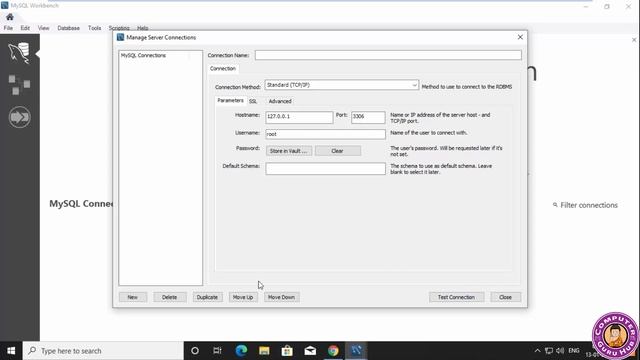Click into the Hostname field

click(x=299, y=117)
